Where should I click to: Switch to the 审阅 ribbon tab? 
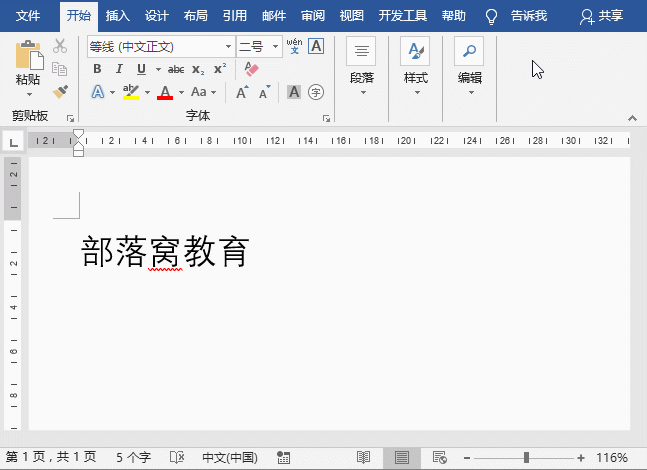coord(313,16)
